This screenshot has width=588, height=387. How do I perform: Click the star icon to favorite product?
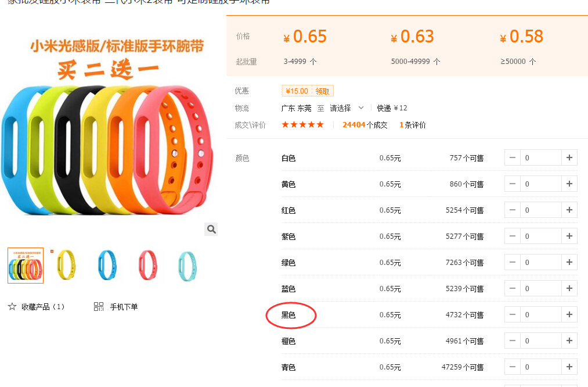click(x=12, y=307)
